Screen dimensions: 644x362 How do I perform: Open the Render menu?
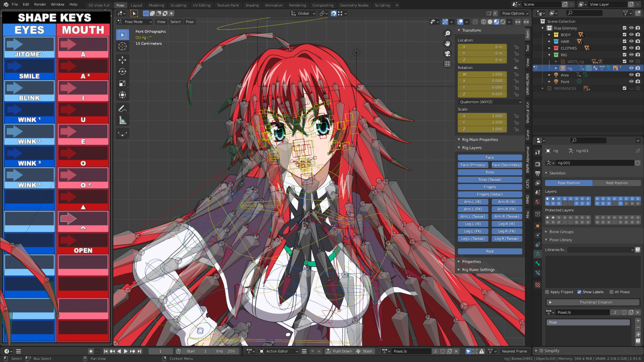[40, 4]
